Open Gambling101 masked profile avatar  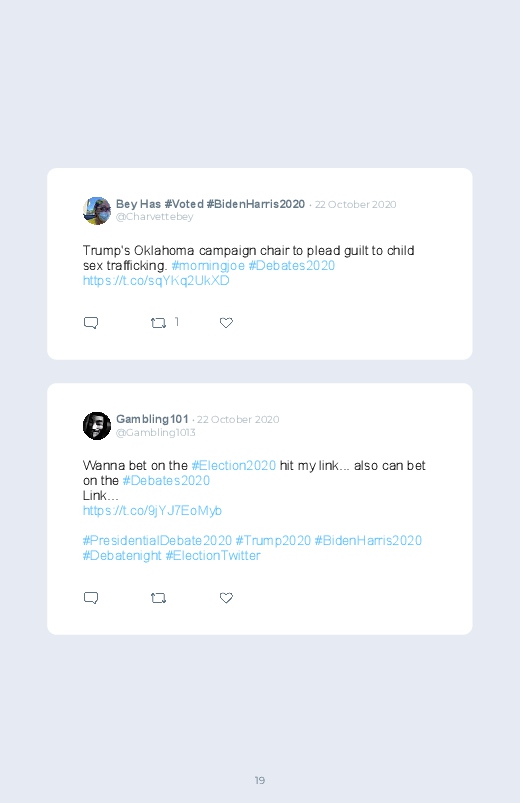(x=97, y=426)
